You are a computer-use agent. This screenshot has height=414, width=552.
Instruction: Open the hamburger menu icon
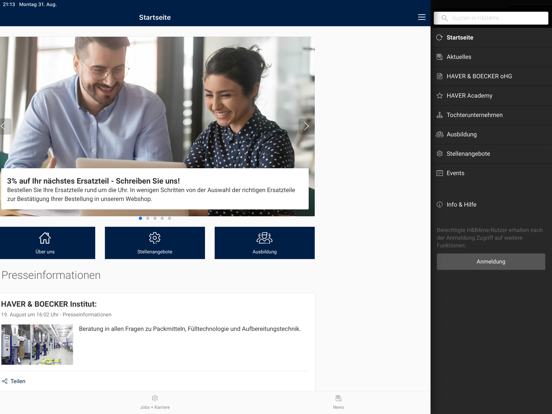[x=421, y=17]
